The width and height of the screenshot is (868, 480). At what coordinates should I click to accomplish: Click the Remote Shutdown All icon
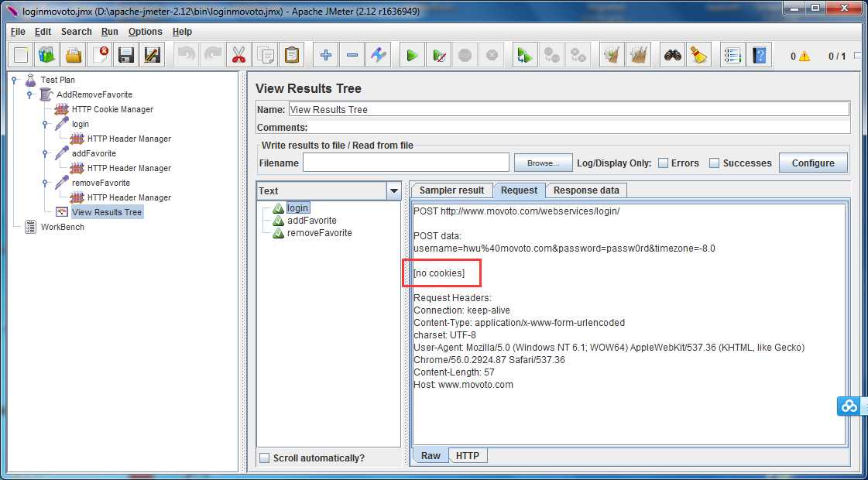pos(578,55)
